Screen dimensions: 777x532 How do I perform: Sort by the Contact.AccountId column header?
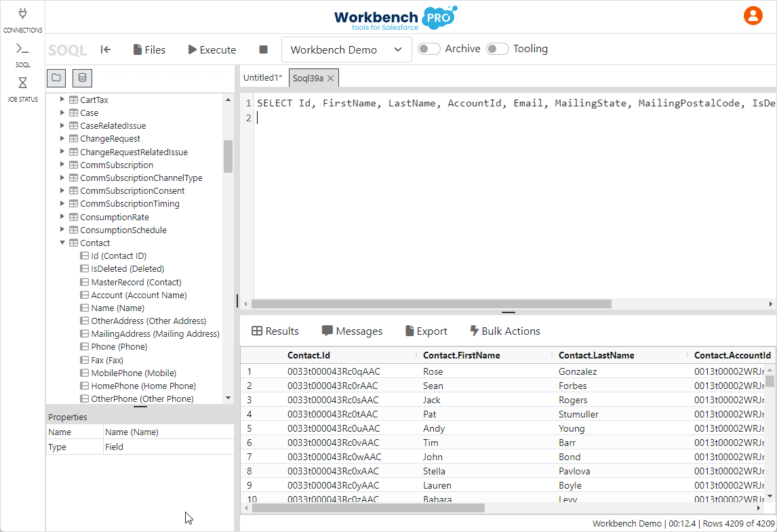732,355
